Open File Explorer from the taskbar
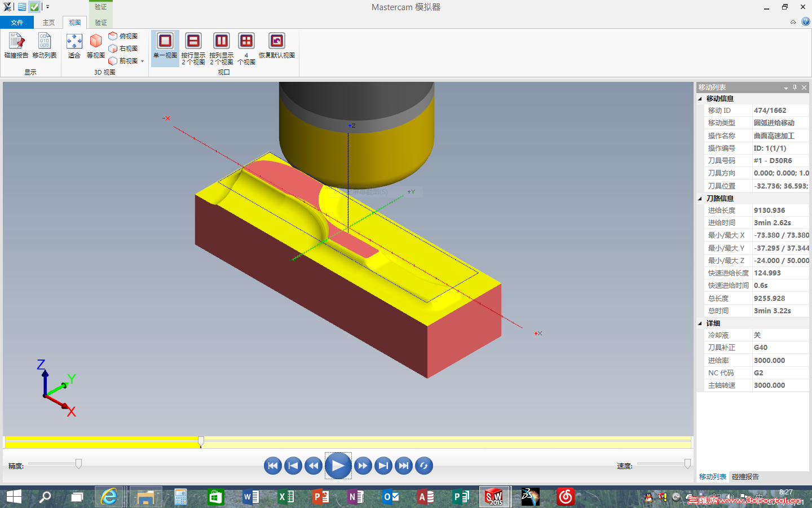This screenshot has width=812, height=508. click(x=145, y=497)
